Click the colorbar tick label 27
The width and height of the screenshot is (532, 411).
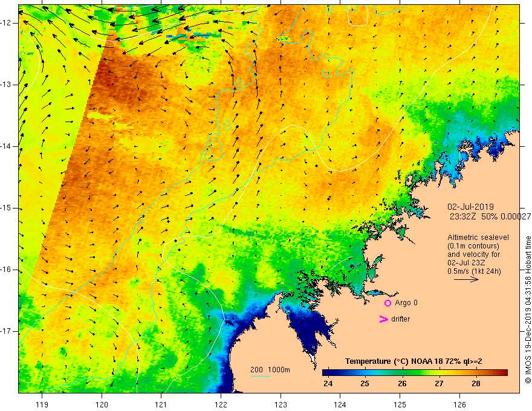[439, 384]
